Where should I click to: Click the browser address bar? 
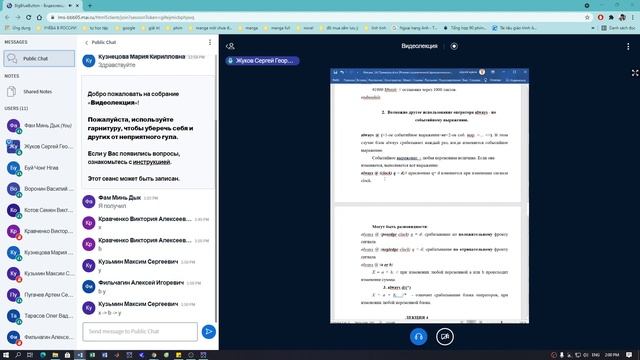coord(318,18)
